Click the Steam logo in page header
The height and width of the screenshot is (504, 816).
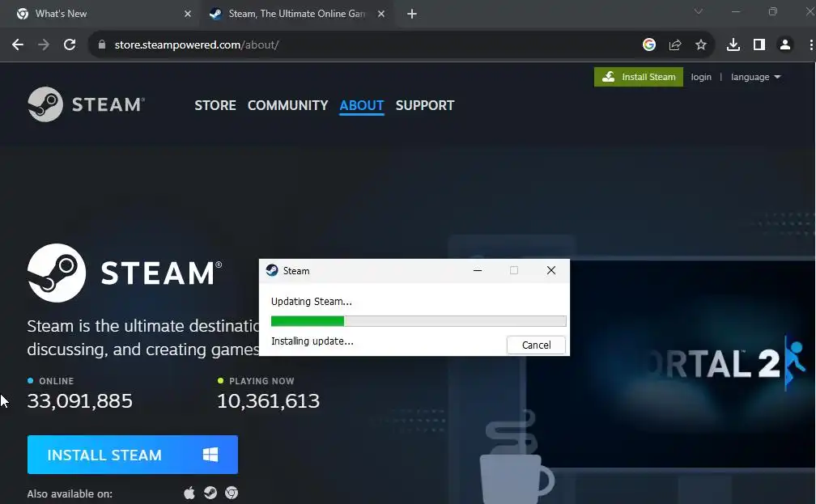(x=86, y=104)
